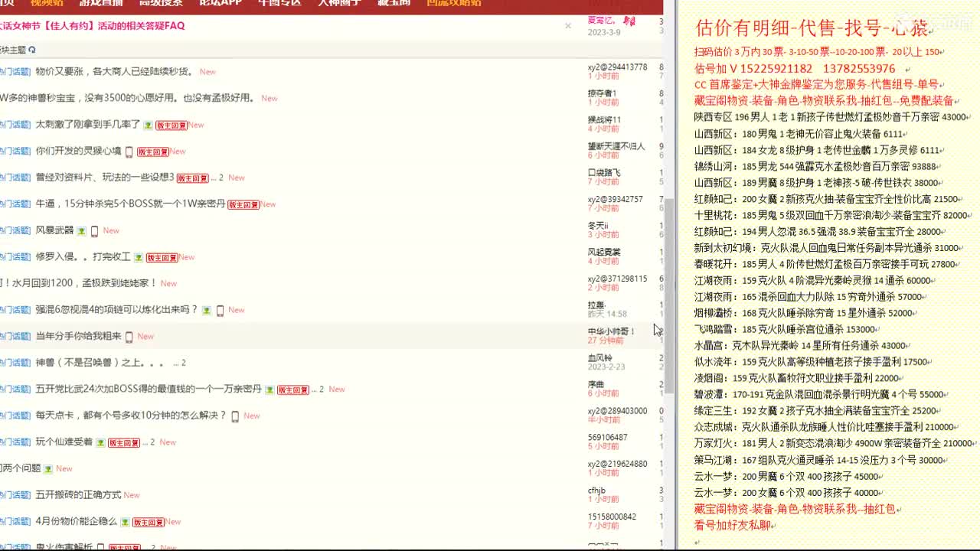
Task: Open thread about 神兽秒宝宝 3500心愿
Action: click(127, 98)
